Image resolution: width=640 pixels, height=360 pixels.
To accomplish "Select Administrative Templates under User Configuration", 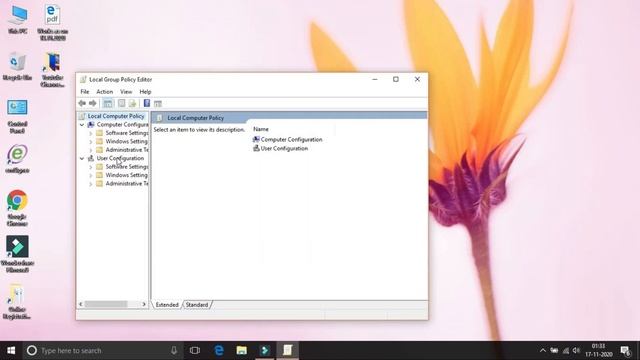I will point(127,184).
